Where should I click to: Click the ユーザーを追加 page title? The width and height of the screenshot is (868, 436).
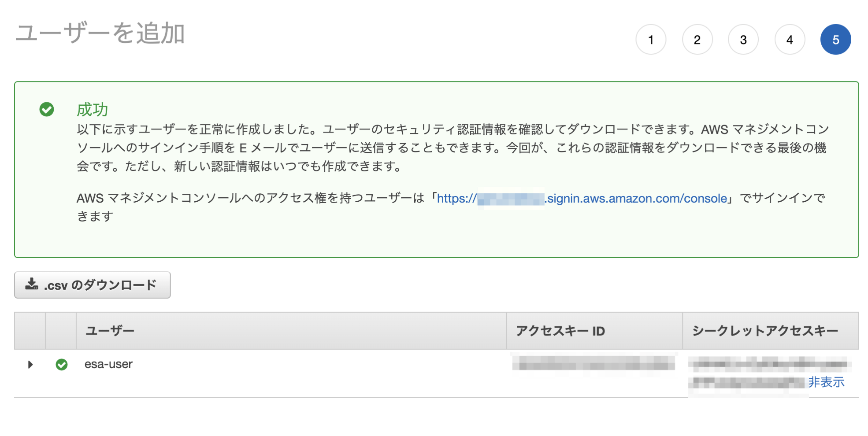coord(100,33)
